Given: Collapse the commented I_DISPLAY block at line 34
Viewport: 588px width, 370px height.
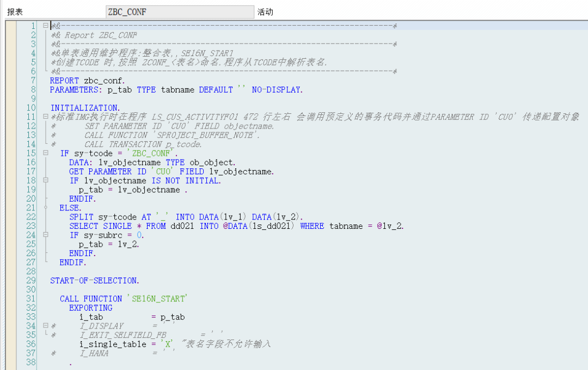Looking at the screenshot, I should click(45, 326).
